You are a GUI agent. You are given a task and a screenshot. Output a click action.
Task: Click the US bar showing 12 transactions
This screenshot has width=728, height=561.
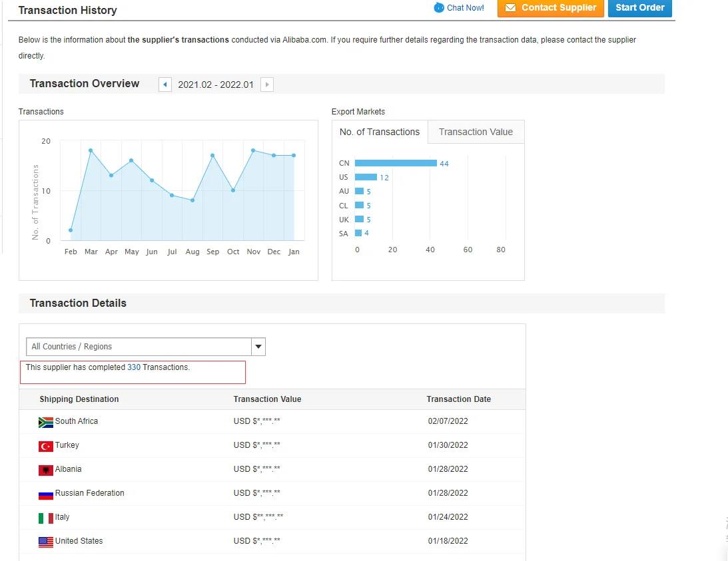click(x=366, y=177)
